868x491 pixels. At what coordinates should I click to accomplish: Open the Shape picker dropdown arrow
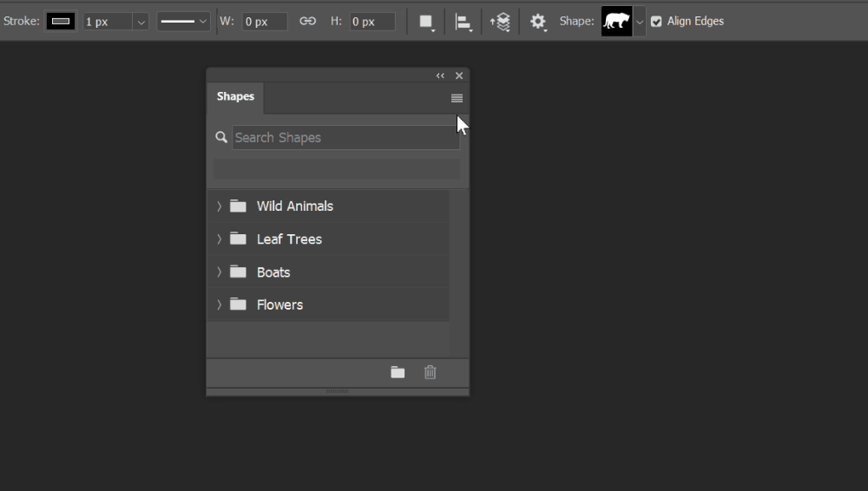640,23
